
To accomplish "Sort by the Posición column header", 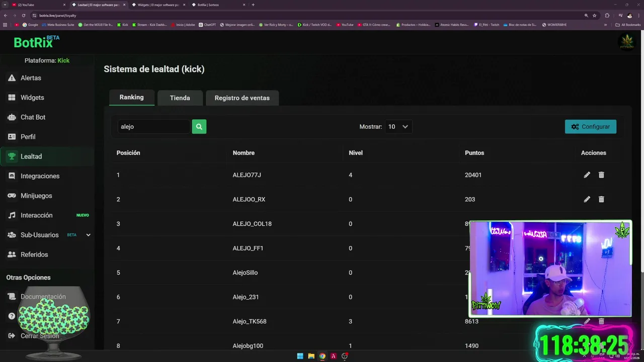I will click(128, 153).
